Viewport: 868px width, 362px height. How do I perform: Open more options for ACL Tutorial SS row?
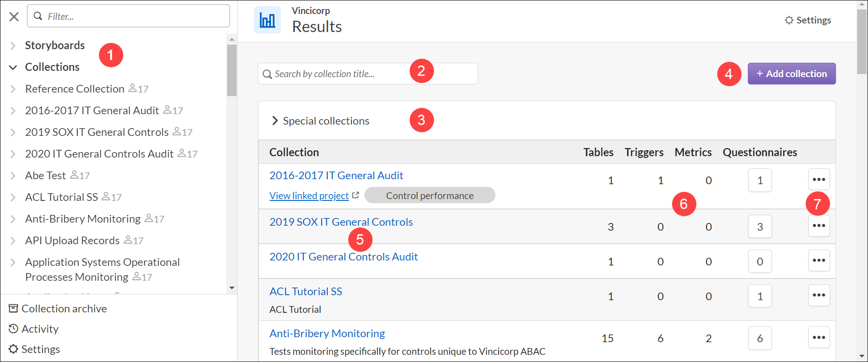point(819,295)
